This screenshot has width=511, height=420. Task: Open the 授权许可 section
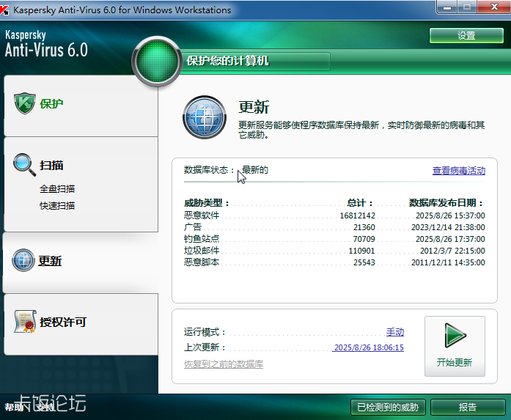(x=63, y=323)
